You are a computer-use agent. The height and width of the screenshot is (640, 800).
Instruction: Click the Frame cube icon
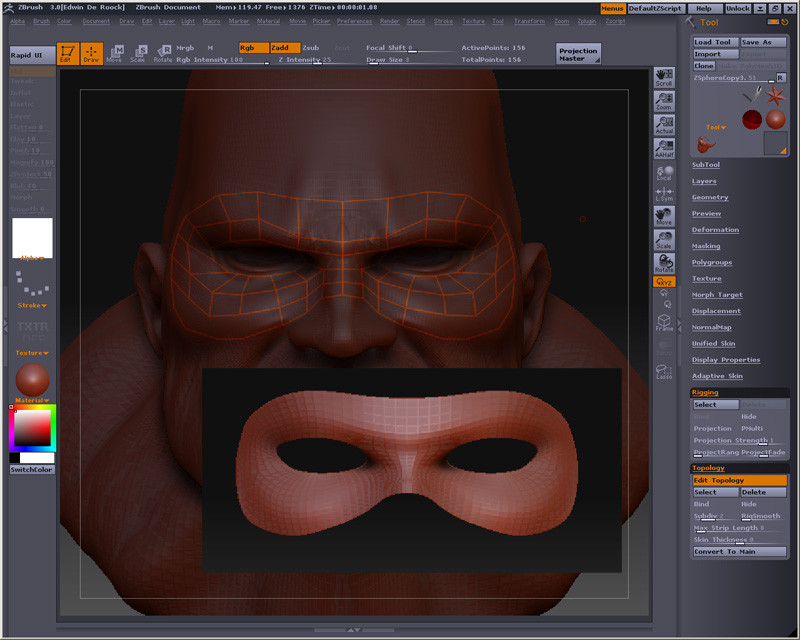[x=664, y=323]
